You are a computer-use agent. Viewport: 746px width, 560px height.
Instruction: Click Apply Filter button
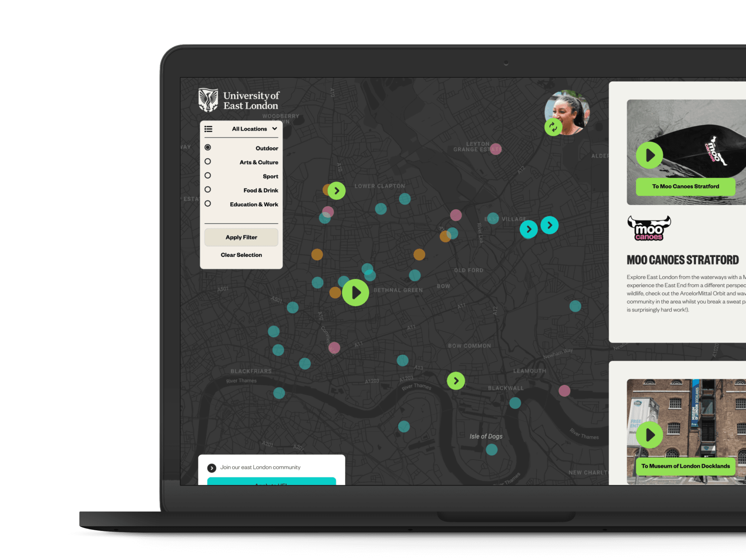click(241, 237)
